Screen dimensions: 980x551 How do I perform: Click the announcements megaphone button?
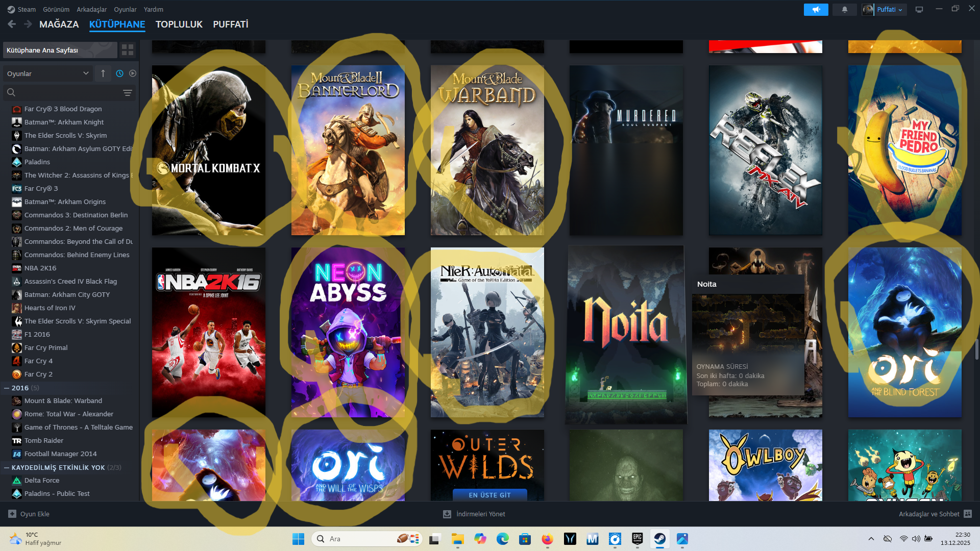[816, 10]
